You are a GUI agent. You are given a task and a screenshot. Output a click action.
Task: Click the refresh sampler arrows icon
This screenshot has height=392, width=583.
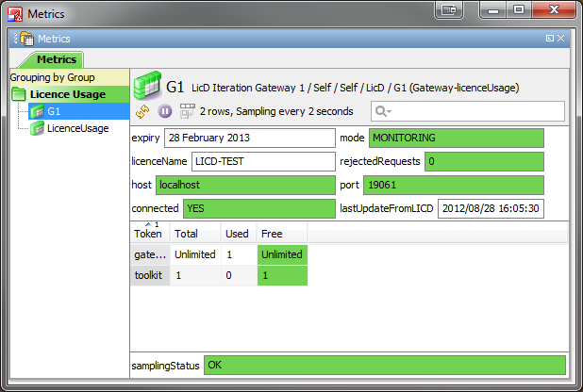(x=143, y=111)
